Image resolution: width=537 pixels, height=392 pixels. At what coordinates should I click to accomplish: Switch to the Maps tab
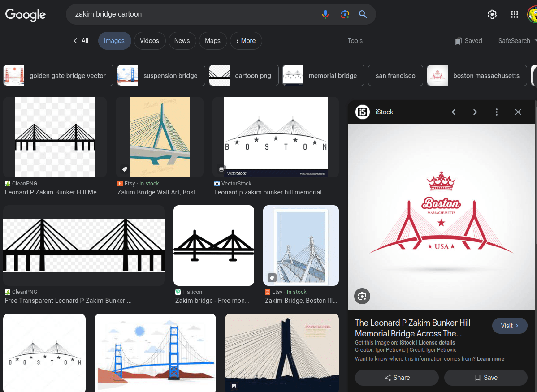tap(212, 41)
